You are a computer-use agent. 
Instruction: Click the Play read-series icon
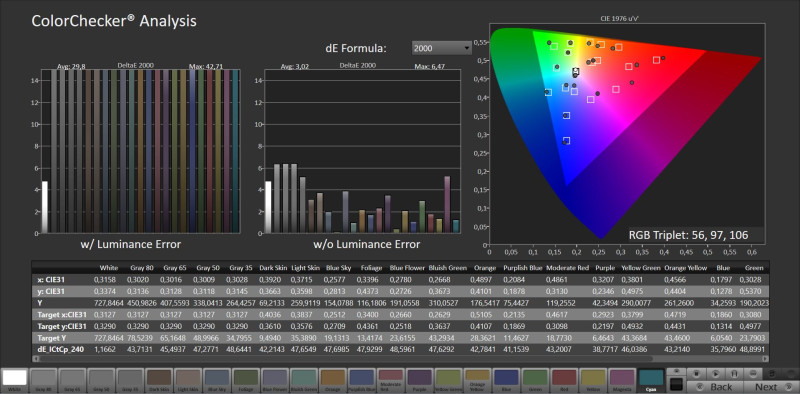click(x=716, y=374)
